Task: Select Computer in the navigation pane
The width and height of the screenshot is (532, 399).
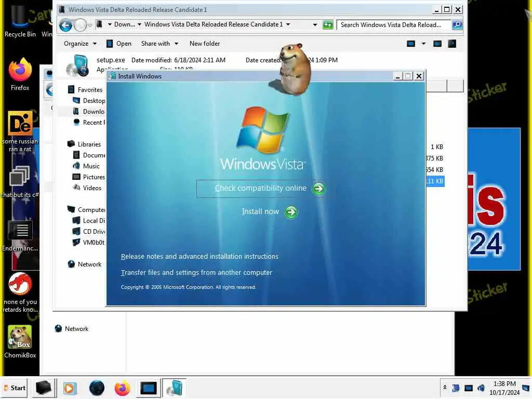Action: click(x=86, y=210)
